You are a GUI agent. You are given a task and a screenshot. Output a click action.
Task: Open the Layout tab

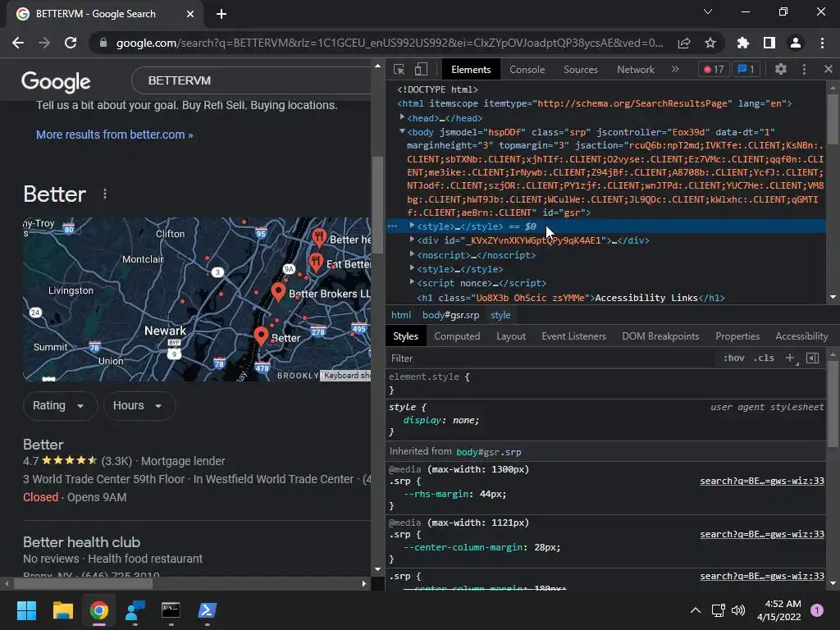(511, 336)
